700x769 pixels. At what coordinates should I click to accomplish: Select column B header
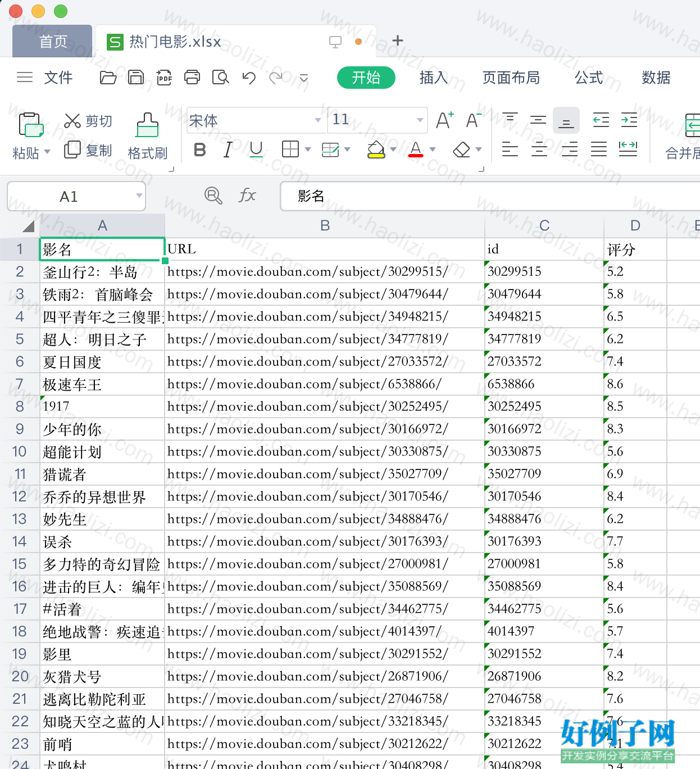point(325,225)
